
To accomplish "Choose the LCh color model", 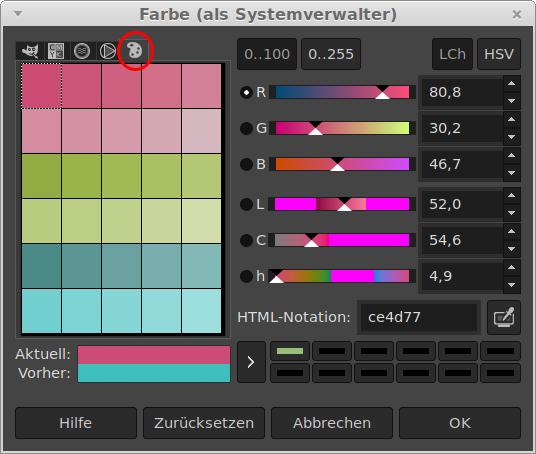I will (452, 54).
